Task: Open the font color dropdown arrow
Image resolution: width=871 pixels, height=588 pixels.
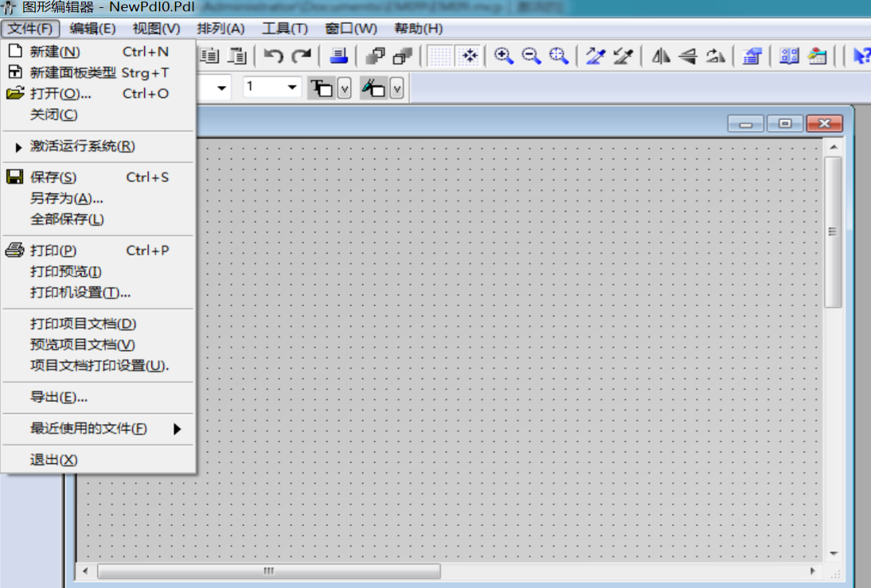Action: 344,88
